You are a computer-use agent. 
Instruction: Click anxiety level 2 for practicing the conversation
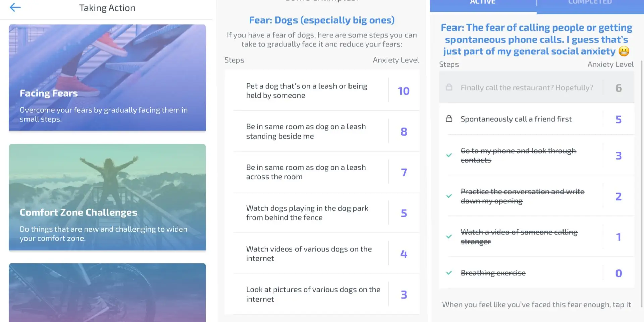619,196
